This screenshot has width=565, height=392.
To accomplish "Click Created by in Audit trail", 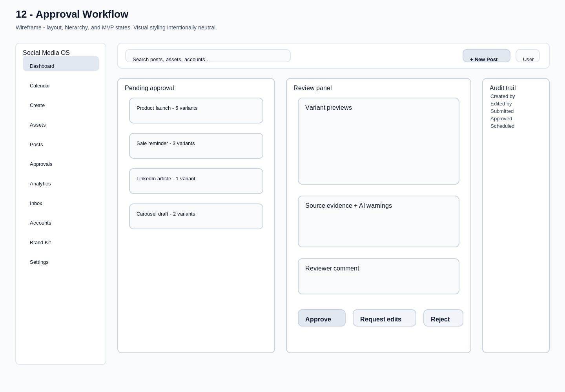I will pyautogui.click(x=503, y=96).
